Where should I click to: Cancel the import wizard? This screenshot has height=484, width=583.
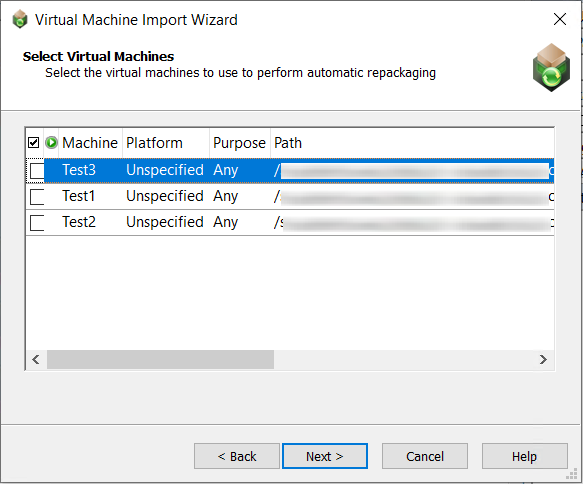tap(425, 456)
